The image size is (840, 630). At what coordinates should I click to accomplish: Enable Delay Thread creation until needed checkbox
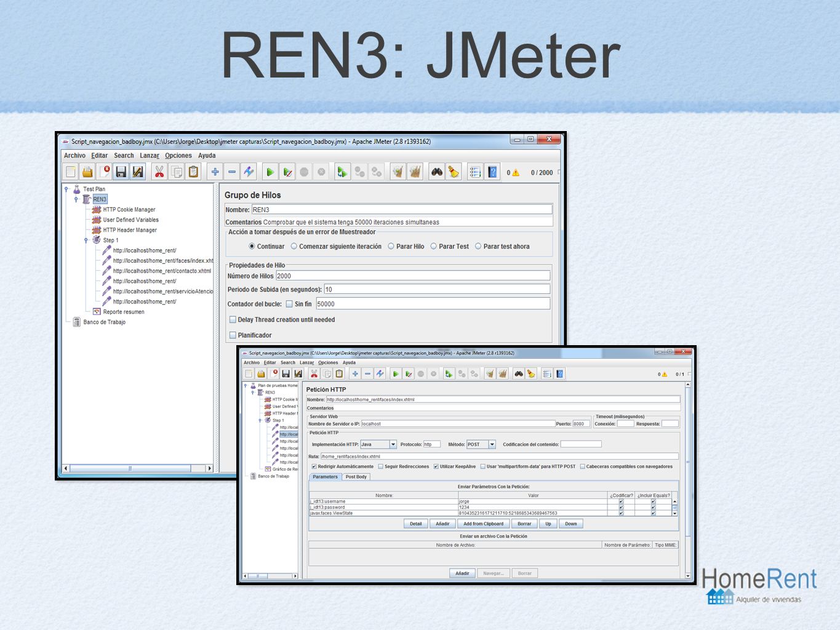pyautogui.click(x=233, y=319)
